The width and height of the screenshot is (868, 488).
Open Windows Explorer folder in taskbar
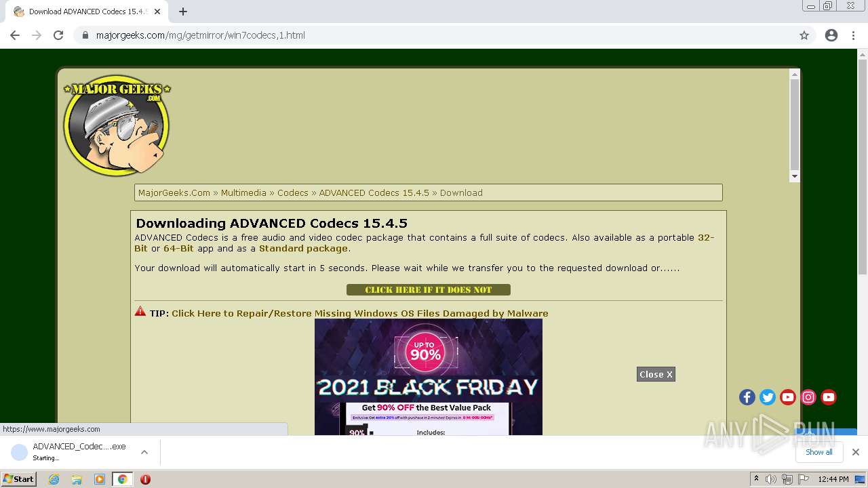pyautogui.click(x=77, y=479)
